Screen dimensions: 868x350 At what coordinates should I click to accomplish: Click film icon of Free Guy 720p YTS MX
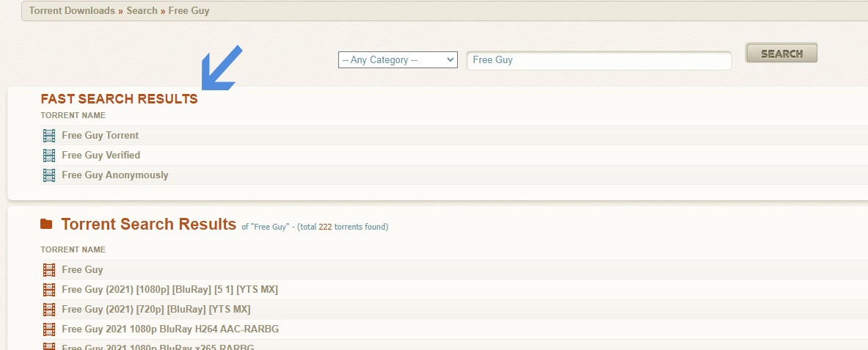(49, 310)
